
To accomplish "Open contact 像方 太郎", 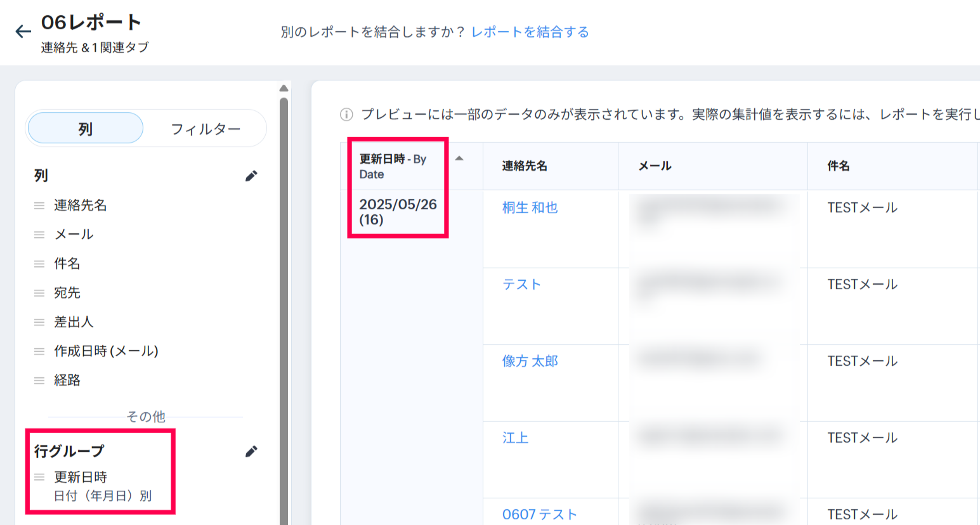I will (x=530, y=361).
